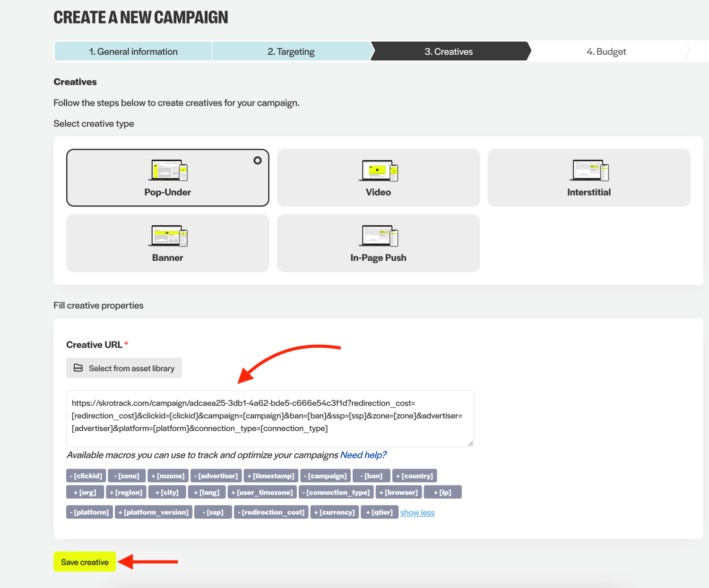Click the Pop-Under selection circle indicator

(x=258, y=161)
